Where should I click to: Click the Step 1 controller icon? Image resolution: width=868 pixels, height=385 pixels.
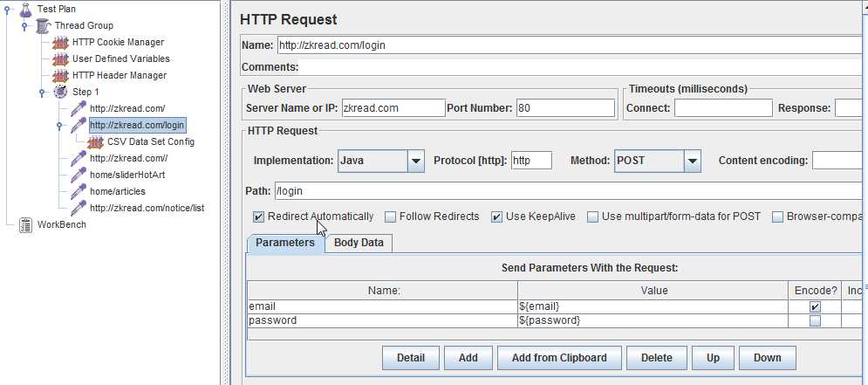61,92
